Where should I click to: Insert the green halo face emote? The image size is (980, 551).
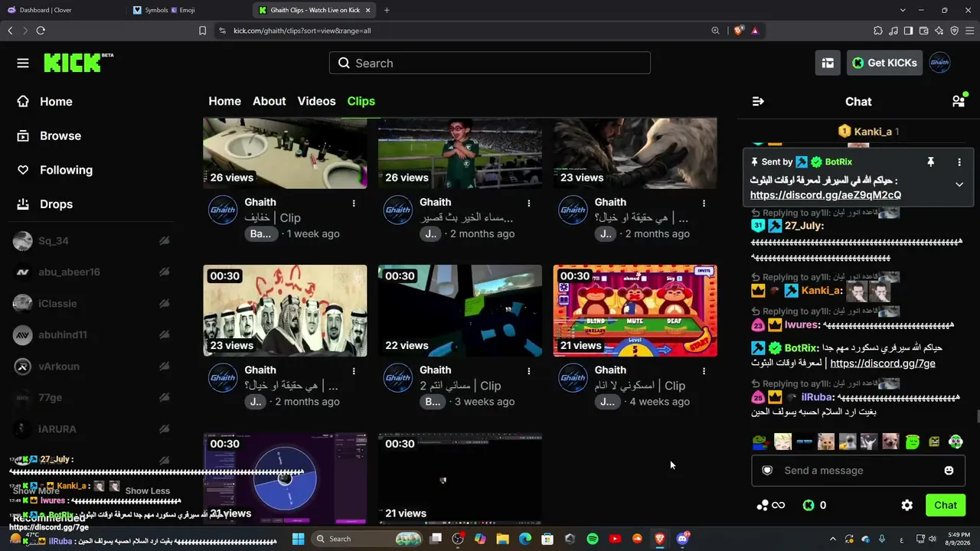(x=912, y=442)
